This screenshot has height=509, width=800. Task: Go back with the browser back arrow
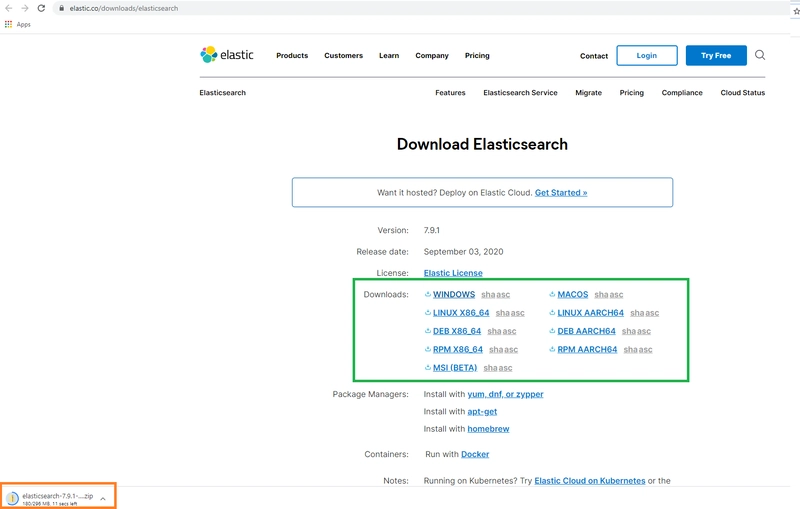click(9, 8)
